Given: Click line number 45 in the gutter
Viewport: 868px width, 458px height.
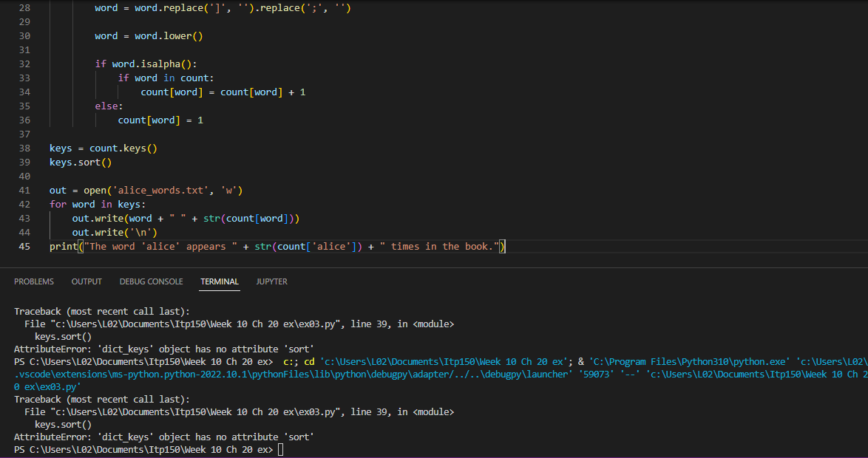Looking at the screenshot, I should pos(24,246).
